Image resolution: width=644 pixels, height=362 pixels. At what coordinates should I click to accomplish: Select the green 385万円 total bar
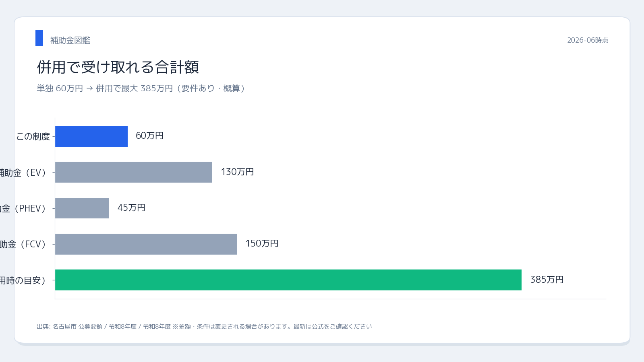coord(288,280)
